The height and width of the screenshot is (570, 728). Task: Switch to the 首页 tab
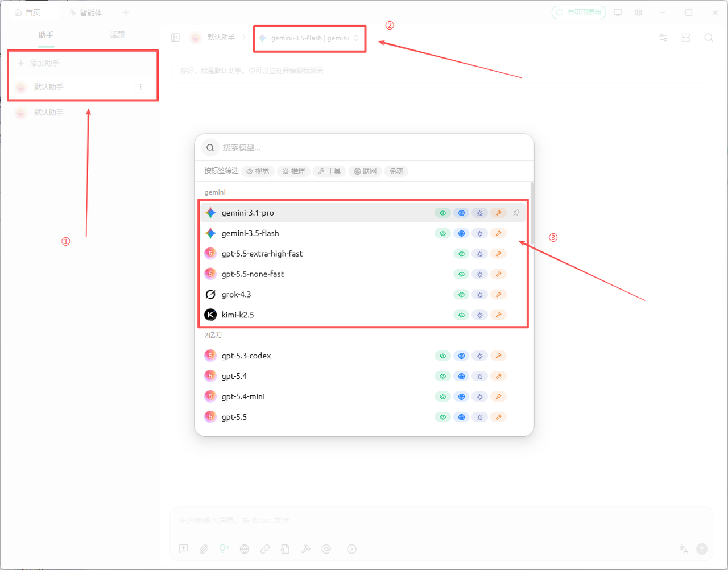coord(28,13)
